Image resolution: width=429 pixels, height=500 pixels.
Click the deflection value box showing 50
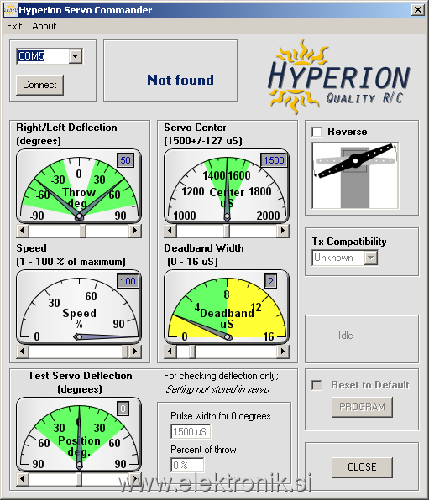[125, 160]
